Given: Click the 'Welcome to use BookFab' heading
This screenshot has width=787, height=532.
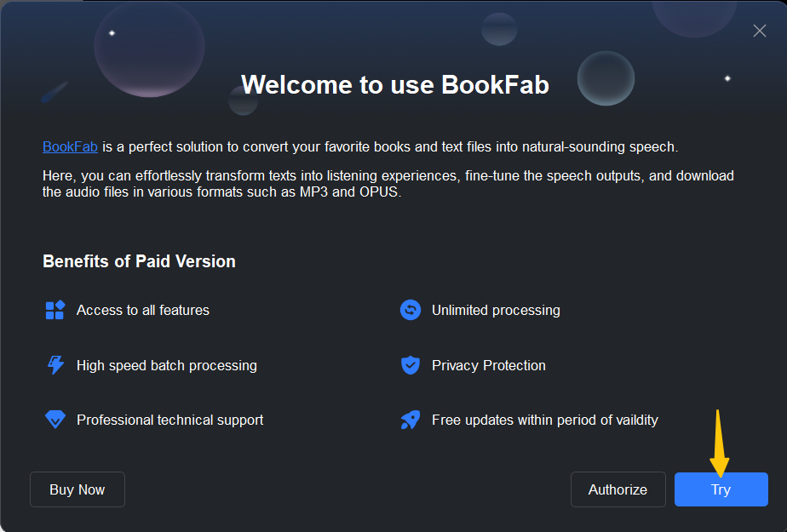Looking at the screenshot, I should tap(394, 84).
